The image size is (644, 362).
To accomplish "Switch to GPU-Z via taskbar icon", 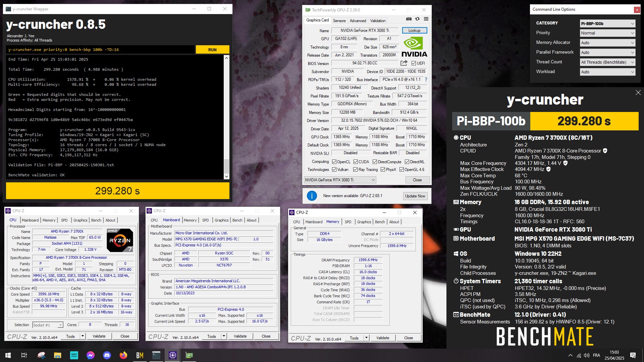I will pos(189,355).
